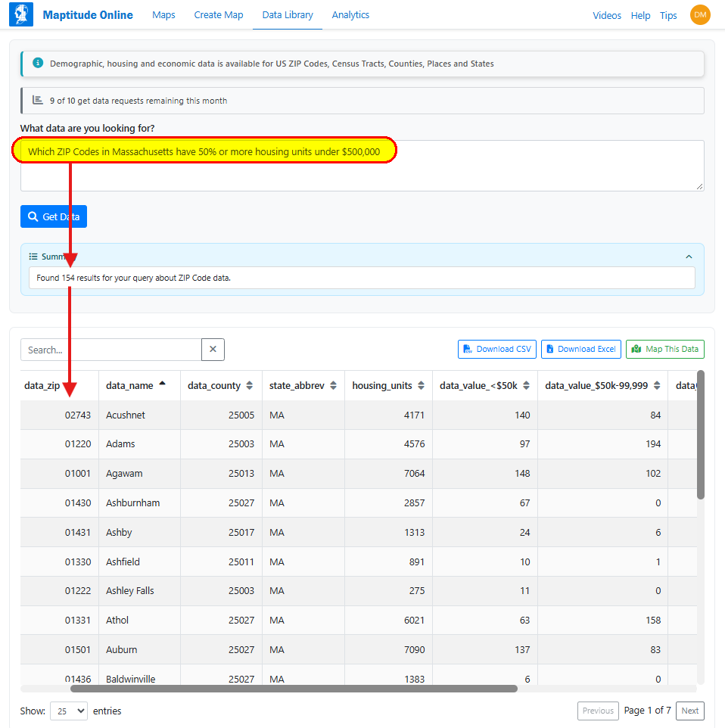Screen dimensions: 725x728
Task: Click the table vertical scrollbar
Action: [700, 434]
